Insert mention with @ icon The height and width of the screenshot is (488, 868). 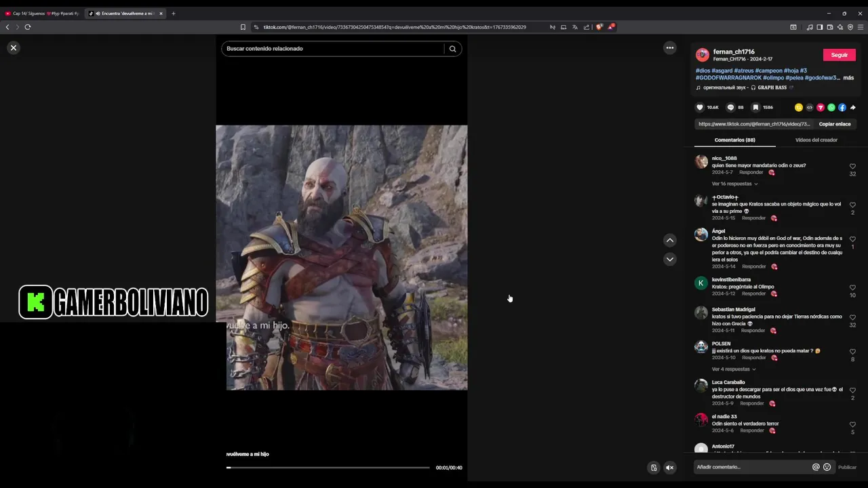[816, 467]
